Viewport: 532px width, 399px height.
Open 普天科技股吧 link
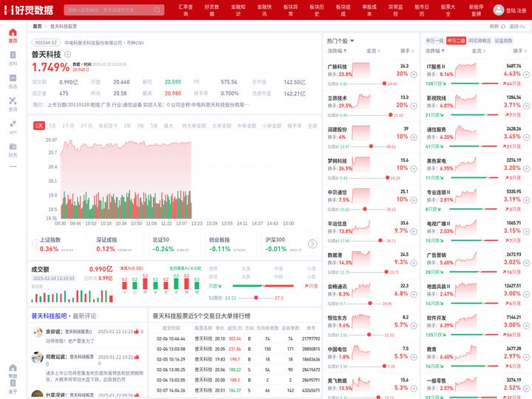pyautogui.click(x=50, y=316)
